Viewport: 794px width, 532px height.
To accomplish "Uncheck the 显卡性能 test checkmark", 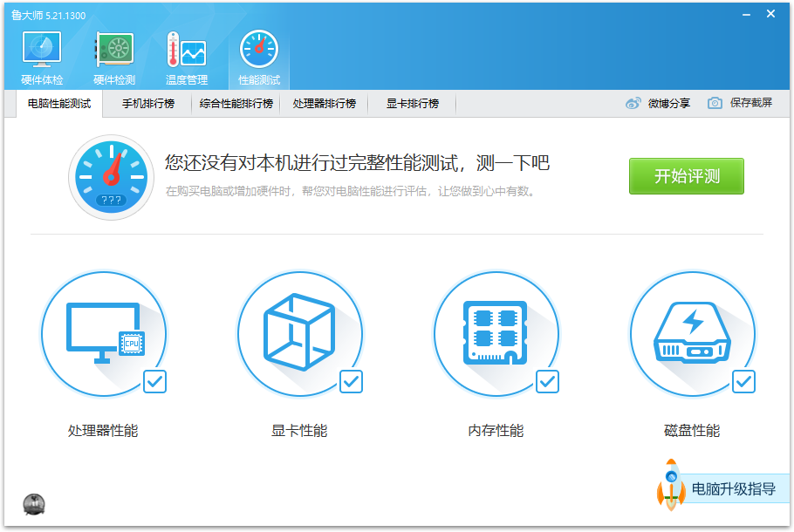I will 351,382.
